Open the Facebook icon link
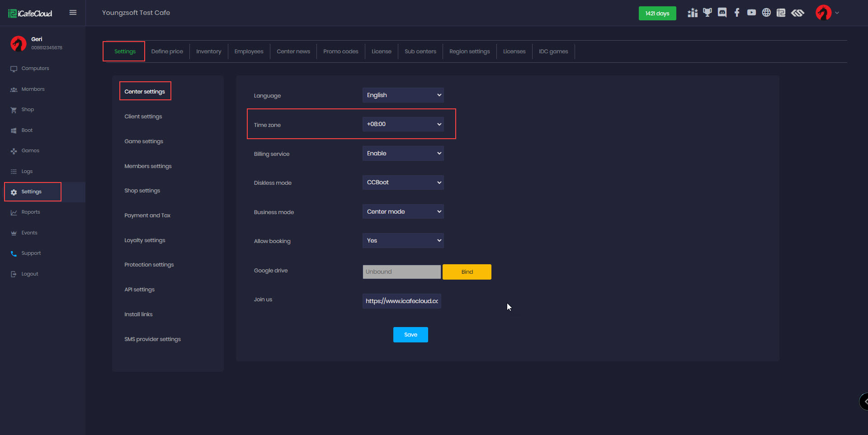Viewport: 868px width, 435px height. coord(737,13)
